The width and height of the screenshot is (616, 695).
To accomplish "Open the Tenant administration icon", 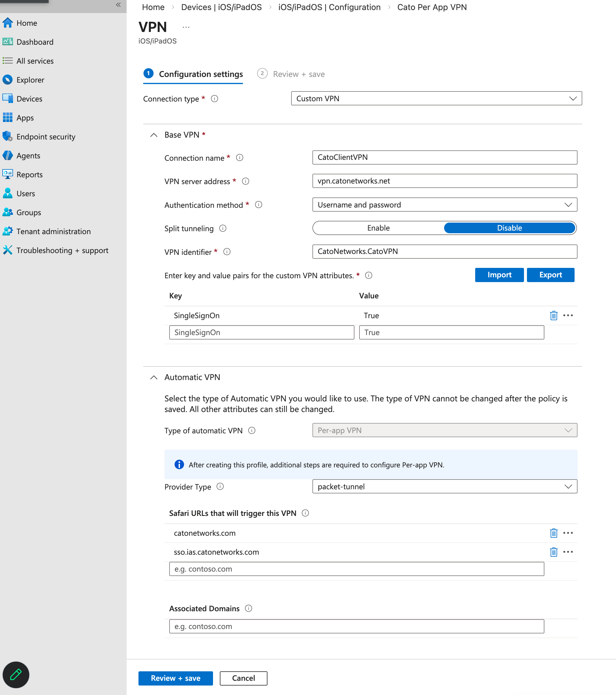I will 7,231.
